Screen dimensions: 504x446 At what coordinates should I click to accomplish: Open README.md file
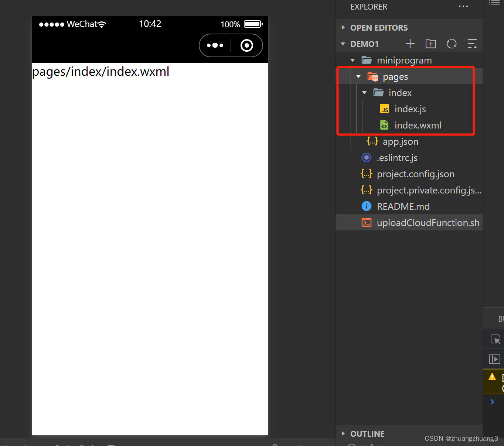(403, 206)
